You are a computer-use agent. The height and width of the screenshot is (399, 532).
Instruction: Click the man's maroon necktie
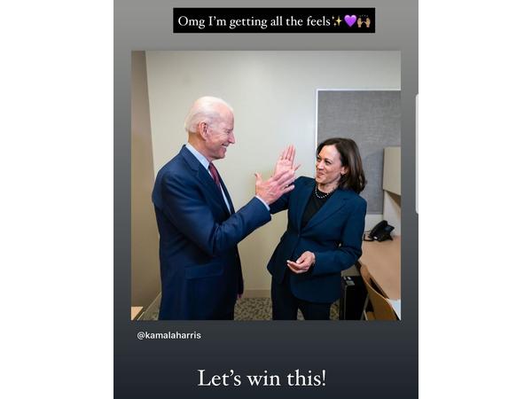click(215, 175)
